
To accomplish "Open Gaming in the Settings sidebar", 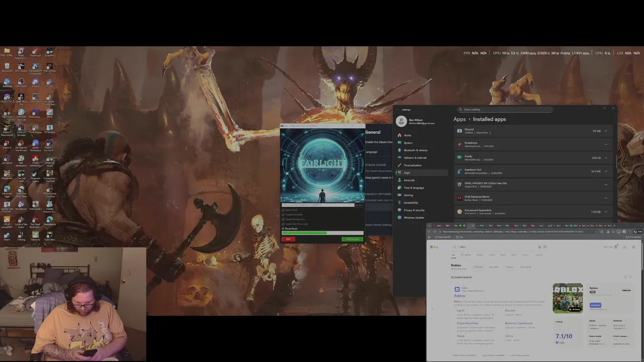I will point(422,195).
